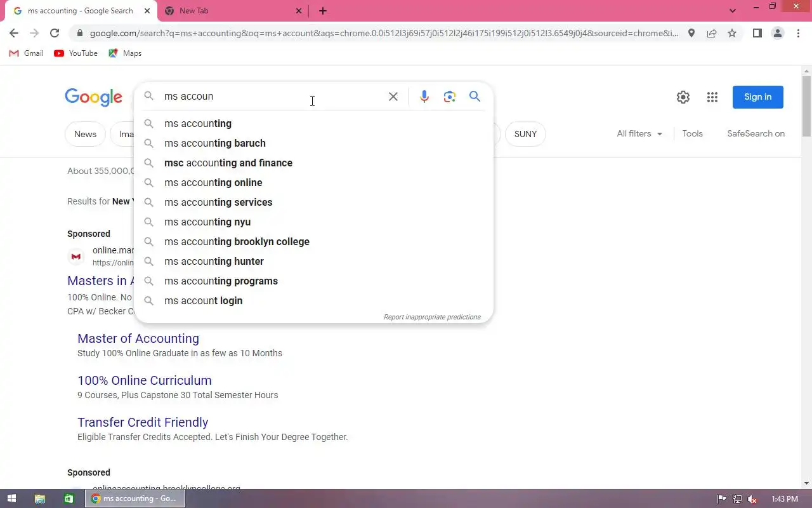This screenshot has height=508, width=812.
Task: Share this page using the share icon
Action: 712,33
